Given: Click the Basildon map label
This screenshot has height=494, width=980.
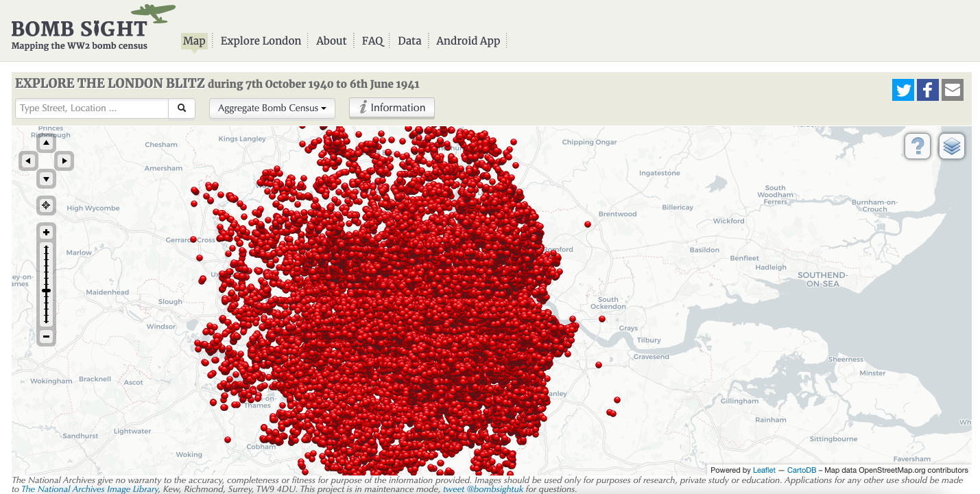Looking at the screenshot, I should 704,250.
